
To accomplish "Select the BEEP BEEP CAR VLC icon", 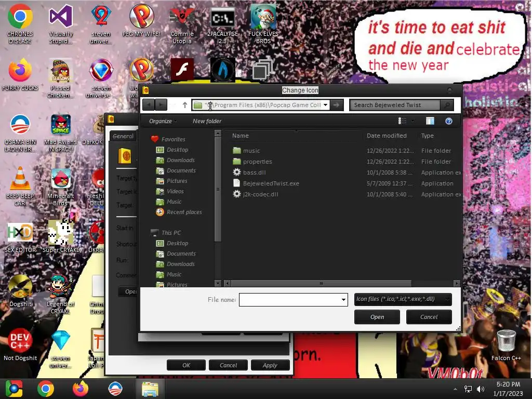I will (x=20, y=186).
